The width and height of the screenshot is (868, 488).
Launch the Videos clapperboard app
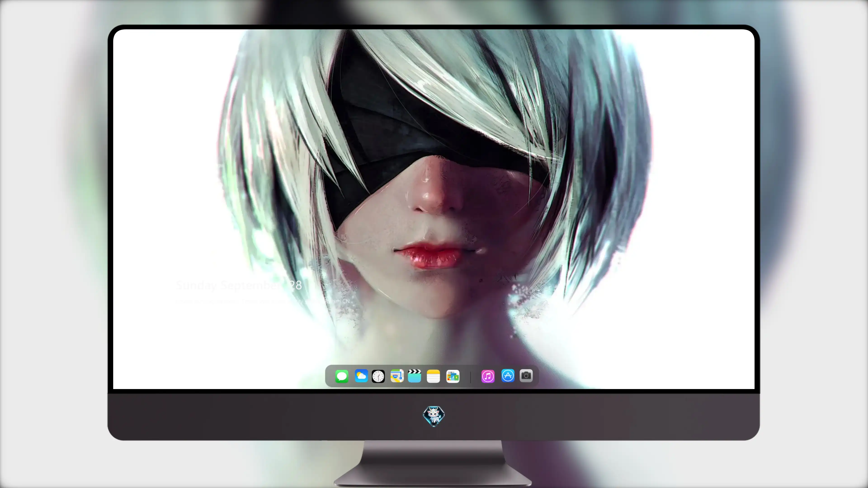point(415,376)
